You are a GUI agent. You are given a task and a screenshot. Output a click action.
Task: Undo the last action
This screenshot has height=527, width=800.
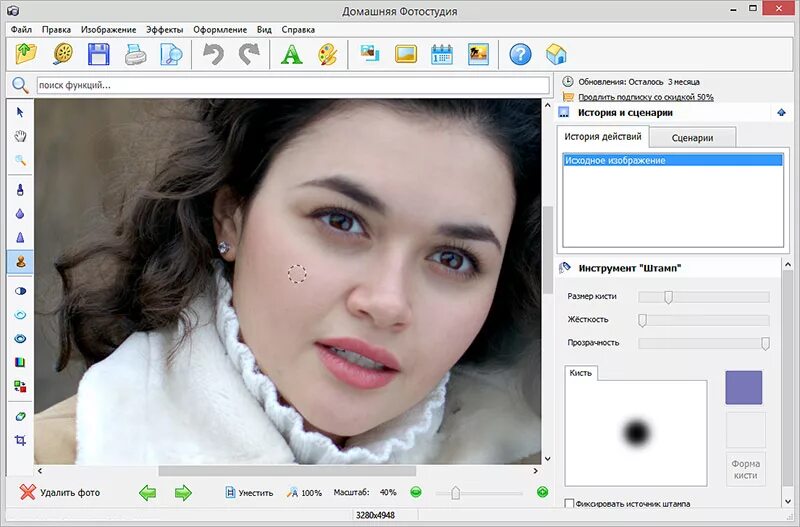click(213, 54)
